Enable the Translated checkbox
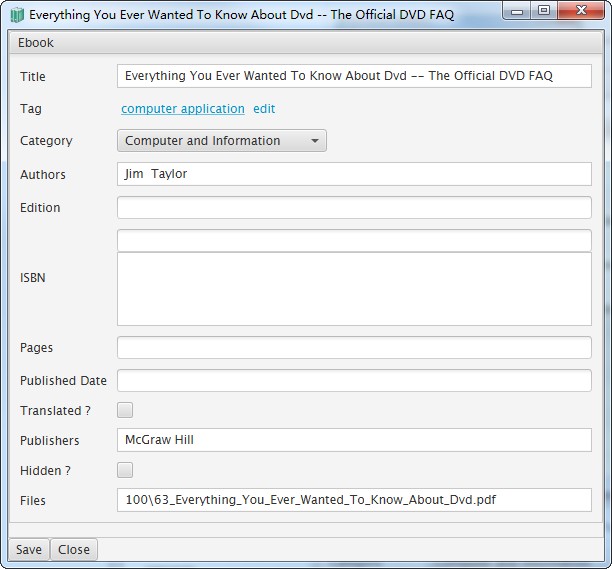The width and height of the screenshot is (612, 569). point(125,410)
